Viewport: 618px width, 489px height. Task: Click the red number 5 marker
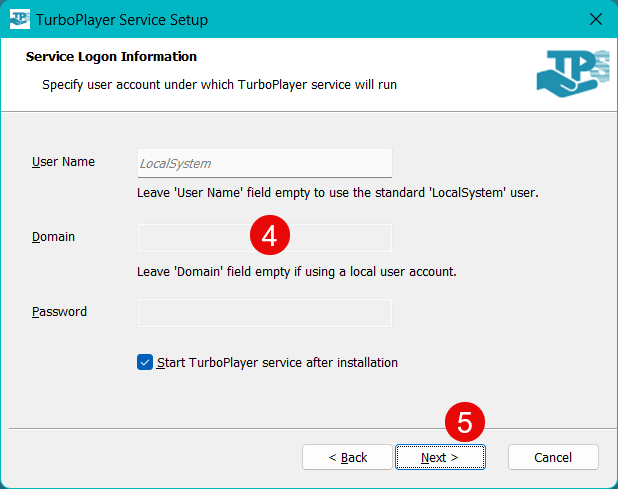tap(464, 423)
